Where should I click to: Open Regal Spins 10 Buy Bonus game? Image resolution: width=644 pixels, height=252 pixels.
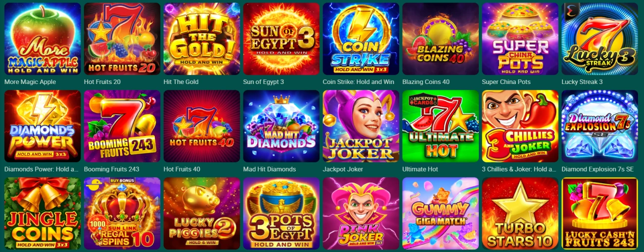(122, 213)
